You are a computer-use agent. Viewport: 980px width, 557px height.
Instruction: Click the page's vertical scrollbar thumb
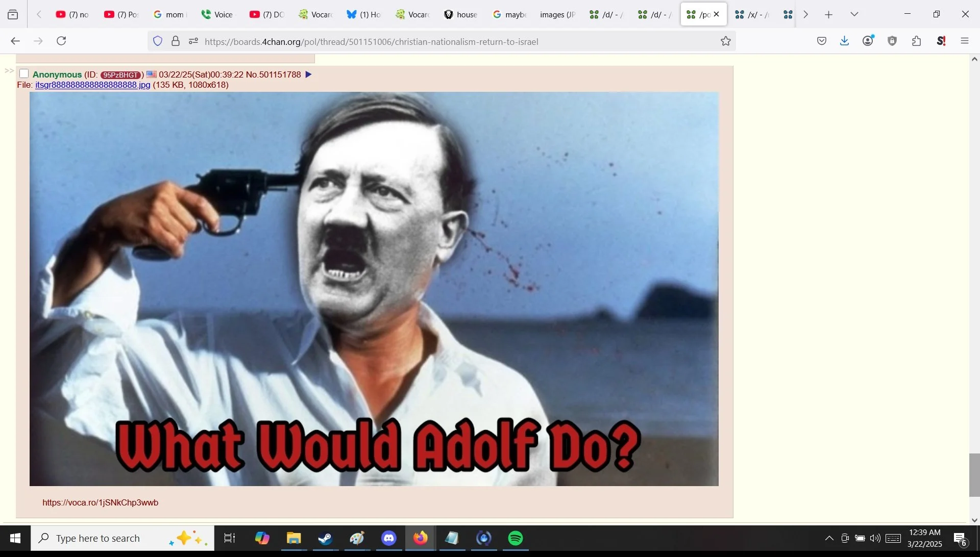[x=974, y=474]
